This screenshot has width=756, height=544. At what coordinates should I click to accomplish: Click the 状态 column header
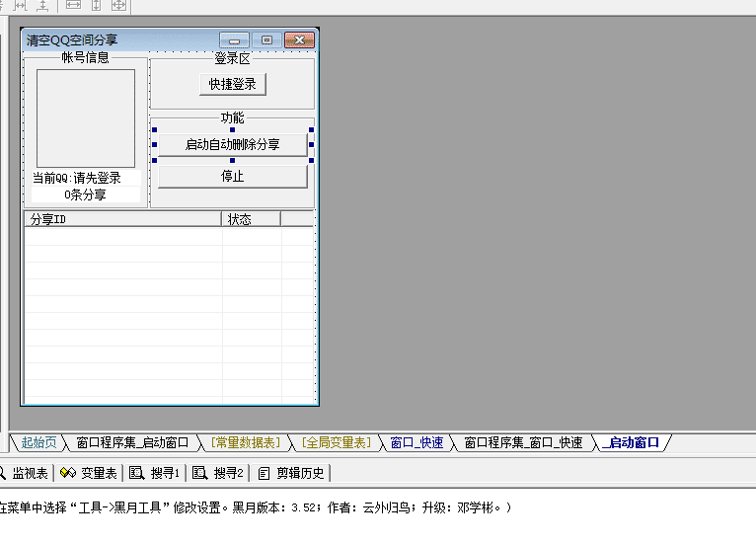[251, 219]
